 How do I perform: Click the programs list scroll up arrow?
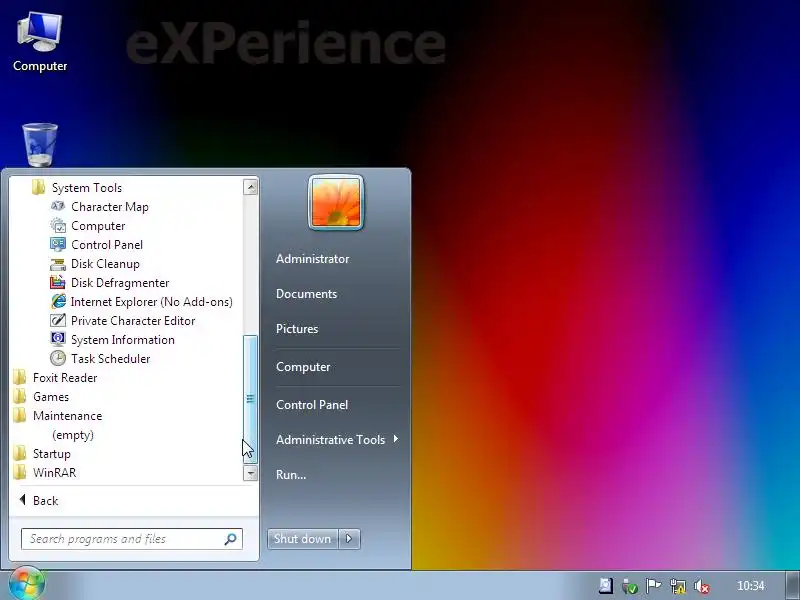coord(250,187)
